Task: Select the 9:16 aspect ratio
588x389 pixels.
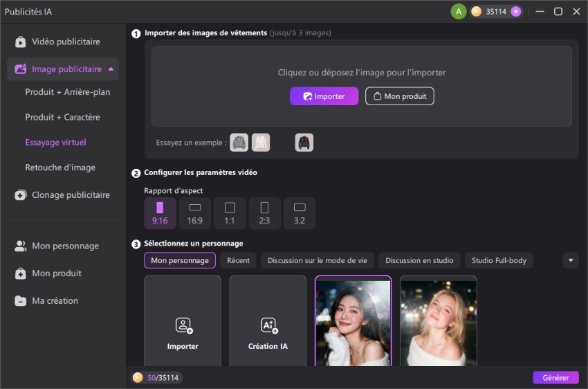Action: pos(160,213)
